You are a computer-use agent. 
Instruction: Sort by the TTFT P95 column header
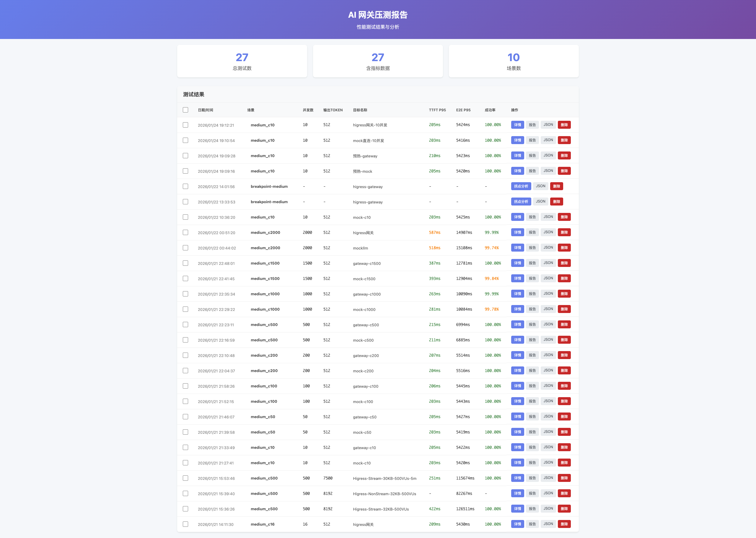click(x=437, y=110)
